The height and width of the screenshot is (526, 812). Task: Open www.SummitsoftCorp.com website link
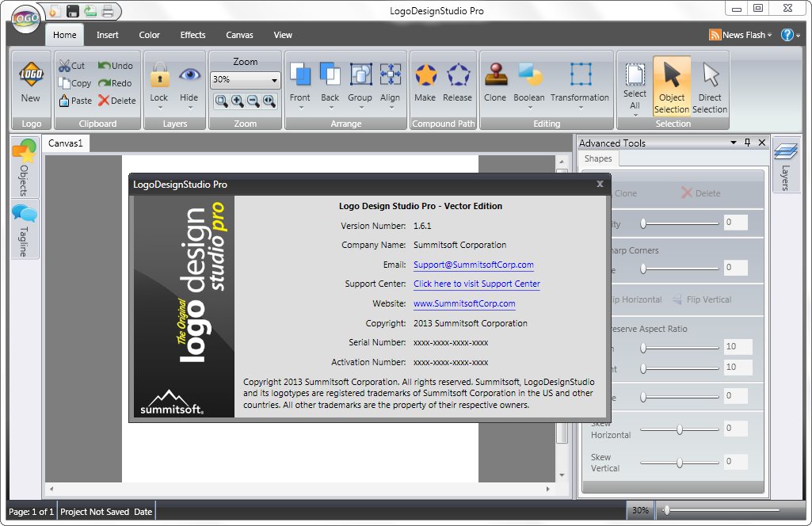[x=464, y=303]
